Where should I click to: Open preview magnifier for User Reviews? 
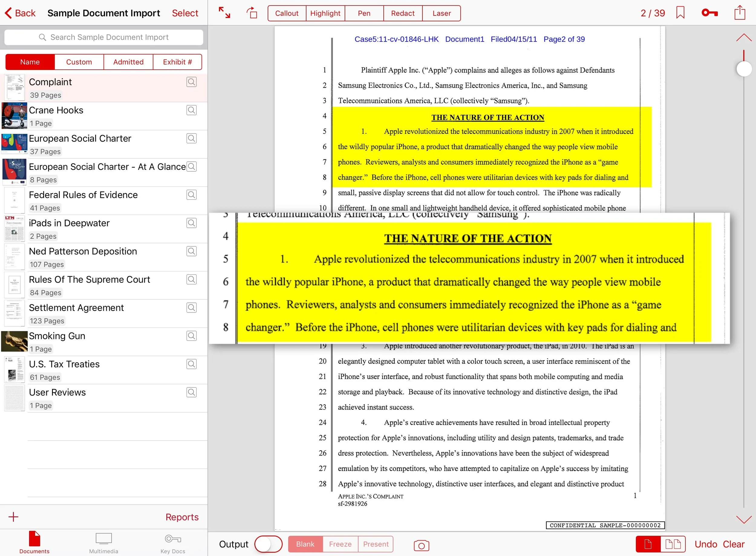[192, 393]
